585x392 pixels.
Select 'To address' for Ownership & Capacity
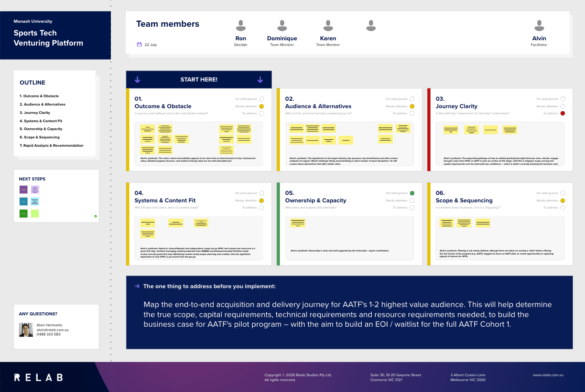click(x=412, y=208)
